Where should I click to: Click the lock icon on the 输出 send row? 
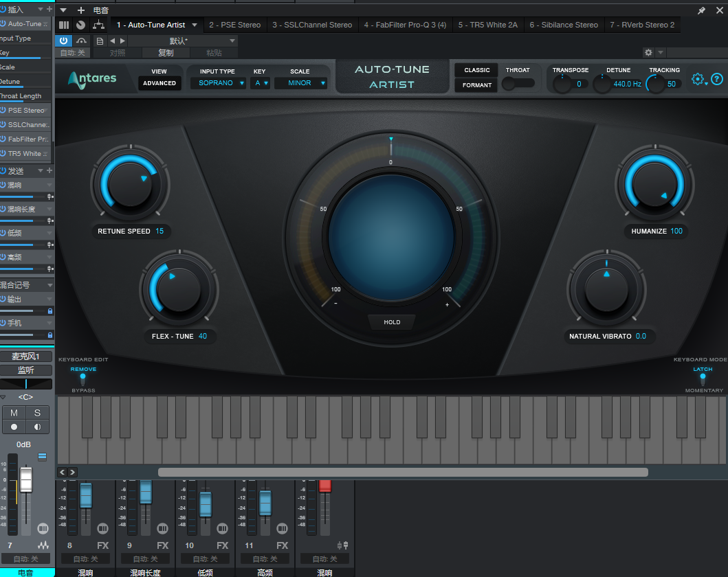tap(50, 310)
